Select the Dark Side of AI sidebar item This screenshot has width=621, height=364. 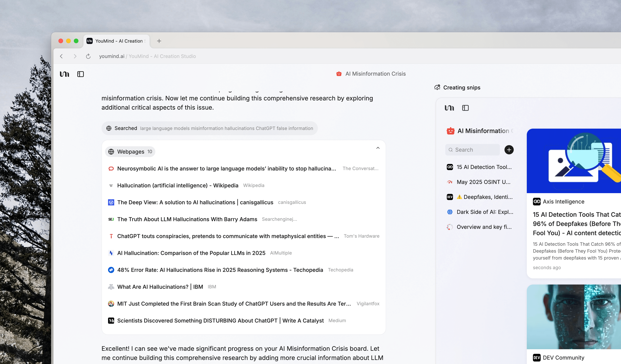pos(484,212)
